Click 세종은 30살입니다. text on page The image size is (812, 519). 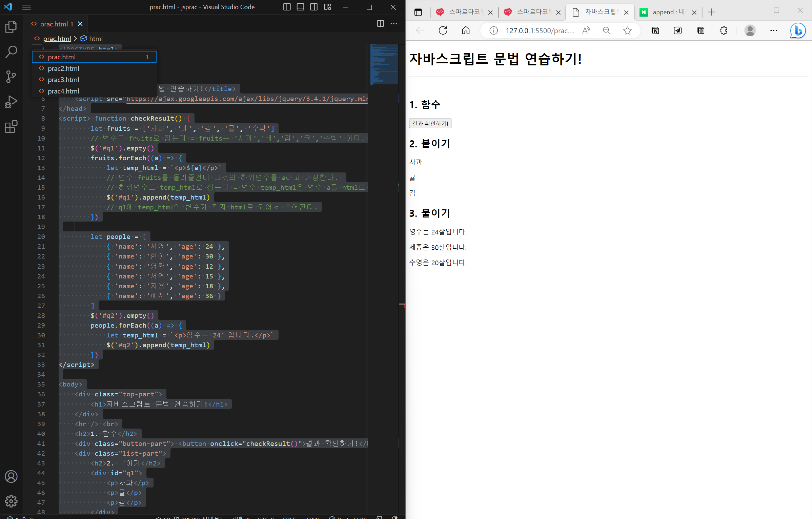pyautogui.click(x=438, y=247)
